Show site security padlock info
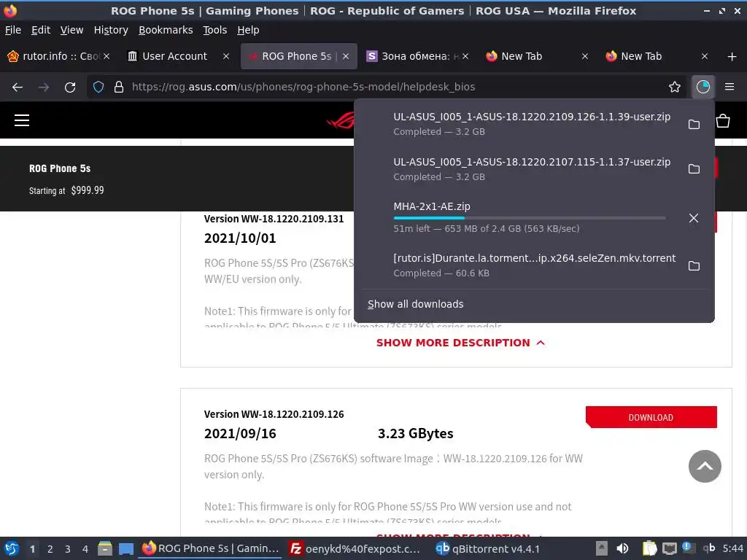The height and width of the screenshot is (560, 747). 119,87
